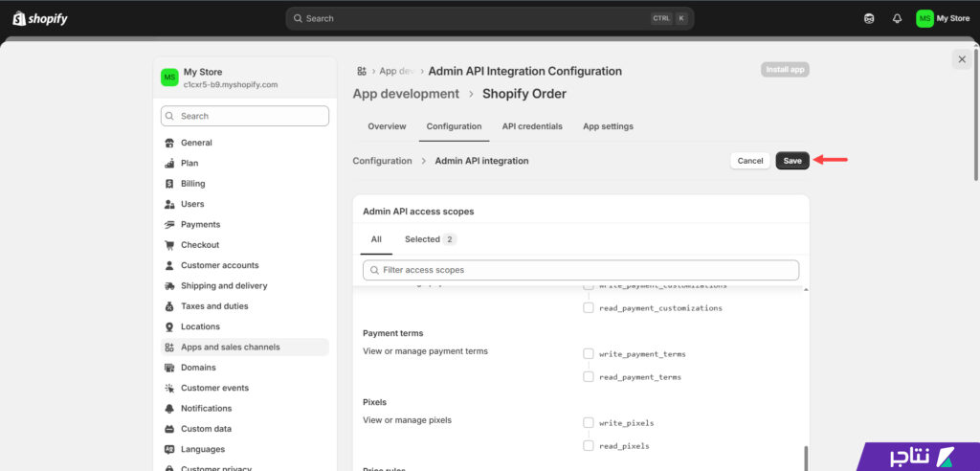The width and height of the screenshot is (980, 471).
Task: Switch to the Overview tab
Action: tap(387, 126)
